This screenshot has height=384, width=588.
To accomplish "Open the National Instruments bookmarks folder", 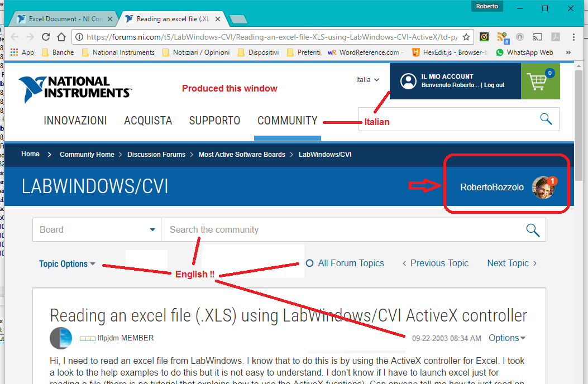I will pos(118,52).
